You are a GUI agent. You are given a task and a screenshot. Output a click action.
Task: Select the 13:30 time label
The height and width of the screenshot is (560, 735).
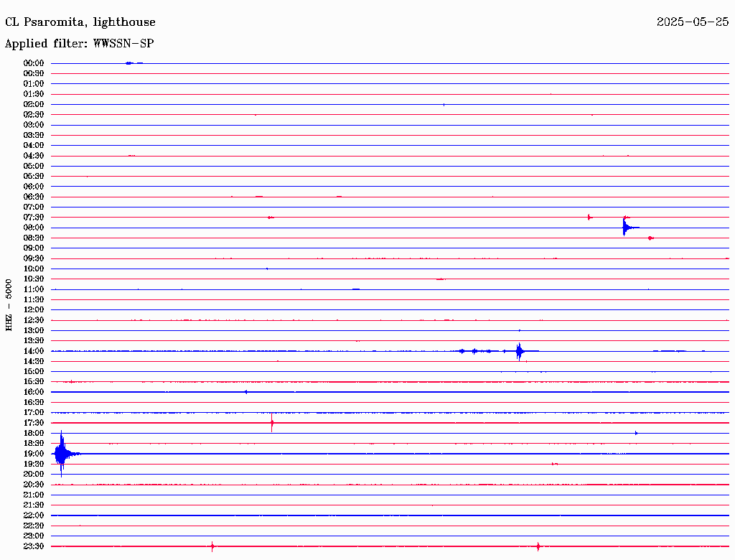click(34, 341)
